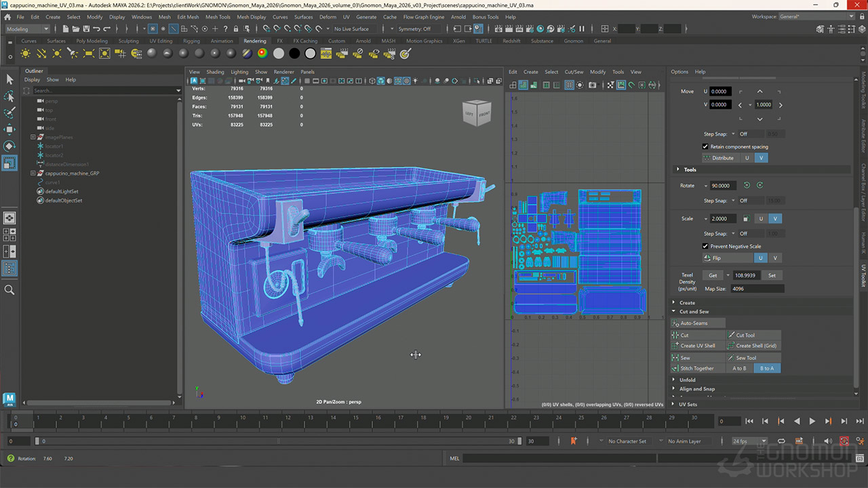The image size is (868, 488).
Task: Click the texel density Get button
Action: 713,276
